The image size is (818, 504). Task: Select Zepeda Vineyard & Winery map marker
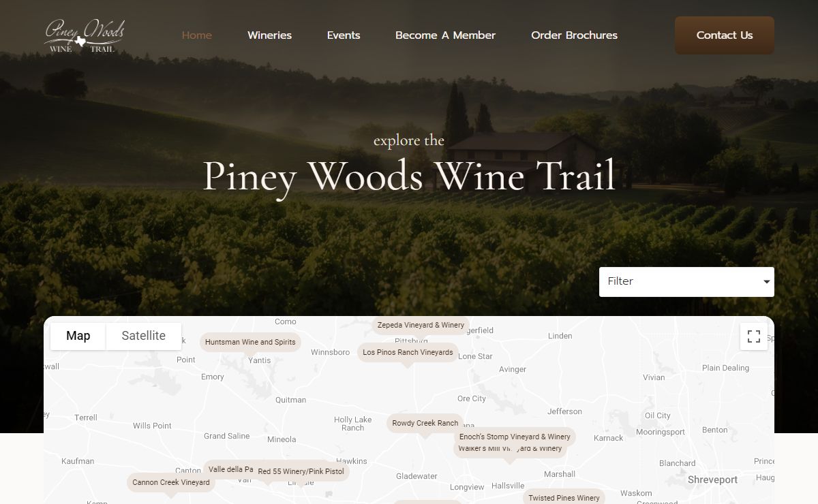point(421,326)
